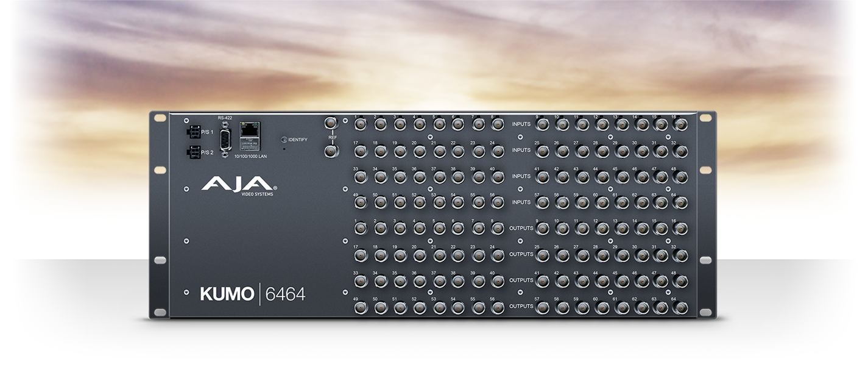Click the first OUTPUTS row label
The height and width of the screenshot is (378, 868).
click(523, 228)
